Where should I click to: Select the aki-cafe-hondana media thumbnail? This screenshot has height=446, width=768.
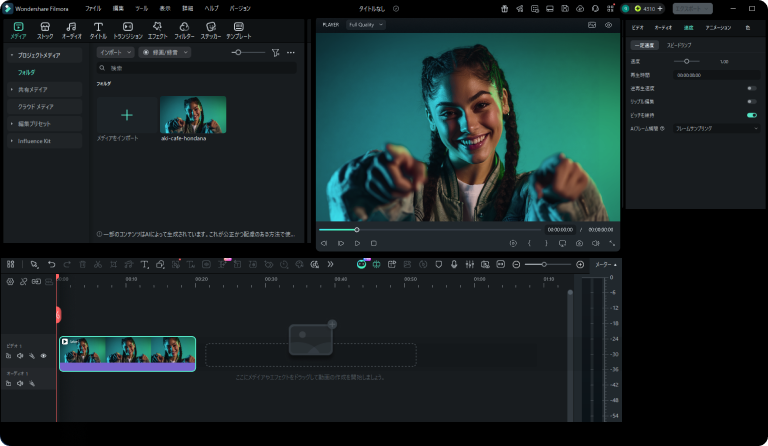(193, 115)
